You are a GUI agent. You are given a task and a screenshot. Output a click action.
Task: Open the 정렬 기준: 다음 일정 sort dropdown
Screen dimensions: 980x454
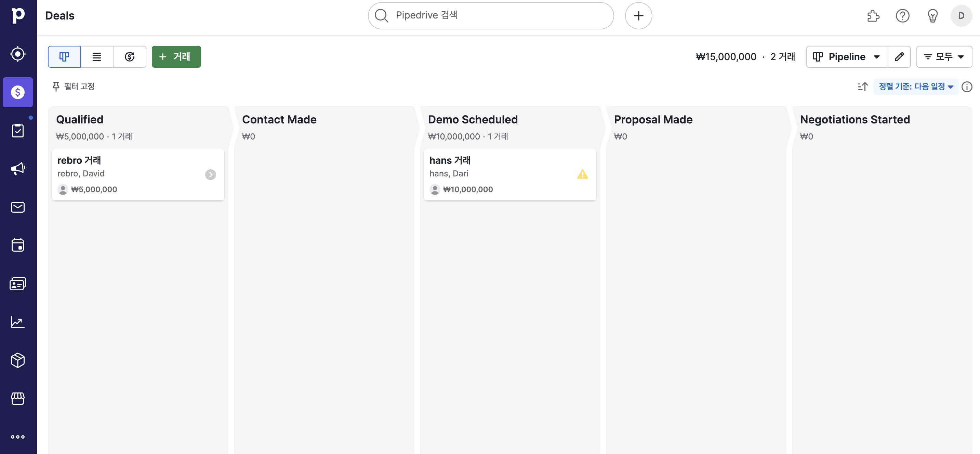pyautogui.click(x=915, y=87)
